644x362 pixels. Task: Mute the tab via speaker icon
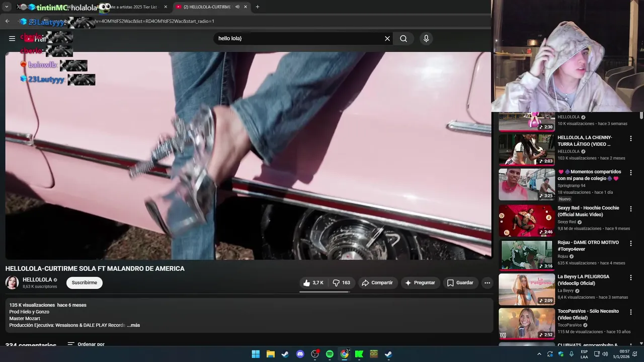237,7
